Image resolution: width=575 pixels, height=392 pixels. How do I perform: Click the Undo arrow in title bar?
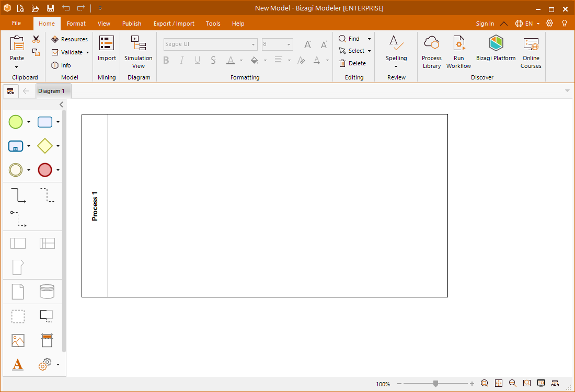(x=66, y=8)
